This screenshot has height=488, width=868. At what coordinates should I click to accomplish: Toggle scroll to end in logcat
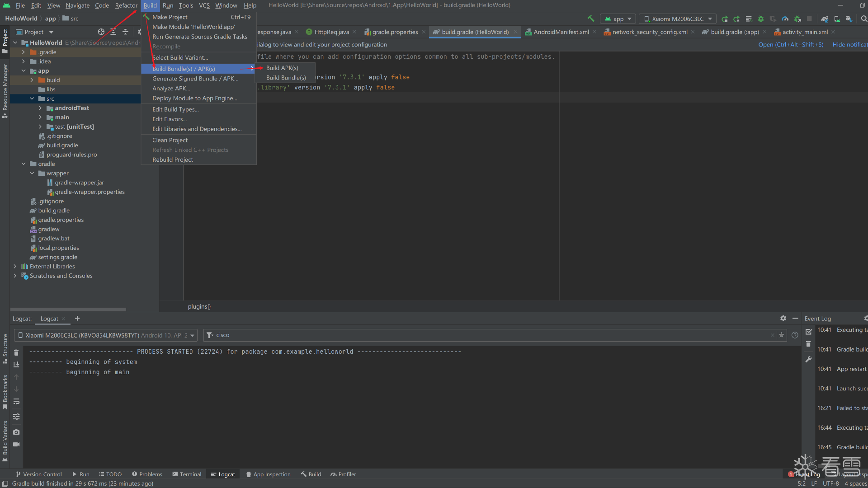[x=16, y=365]
